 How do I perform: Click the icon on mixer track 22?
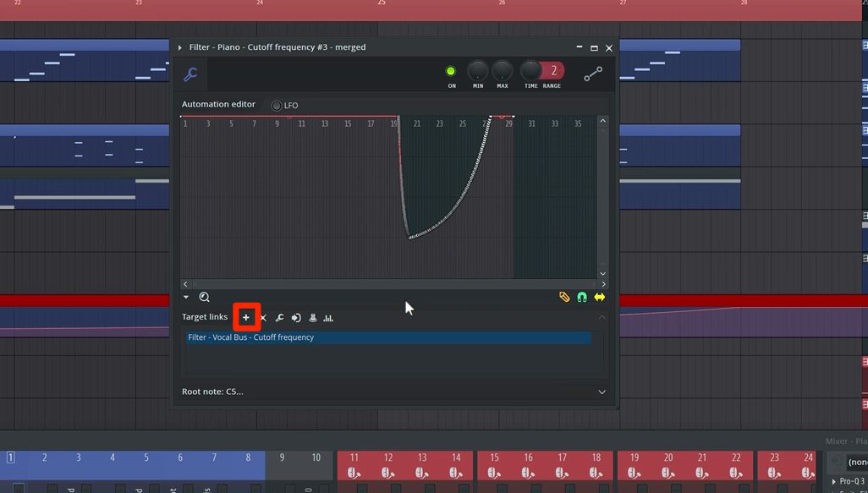(x=736, y=473)
